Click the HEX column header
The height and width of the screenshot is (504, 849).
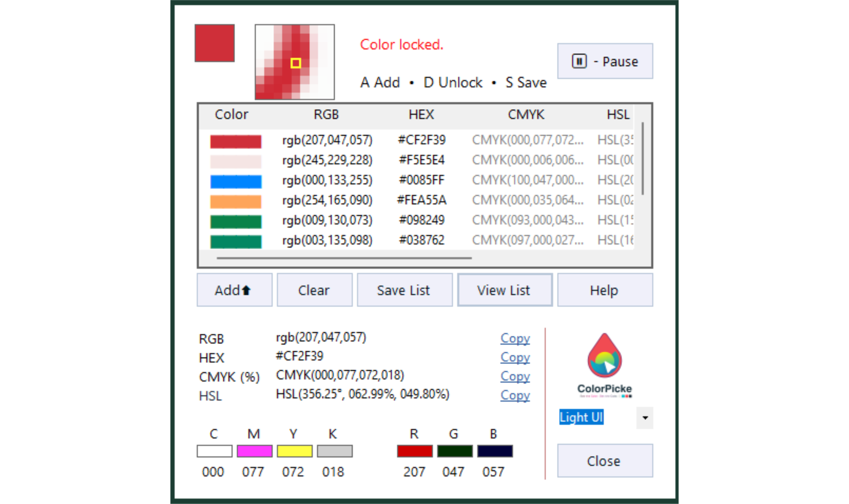(x=421, y=115)
